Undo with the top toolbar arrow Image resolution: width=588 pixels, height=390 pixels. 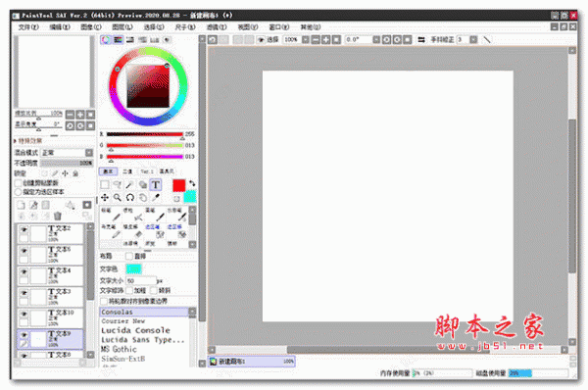[x=213, y=40]
